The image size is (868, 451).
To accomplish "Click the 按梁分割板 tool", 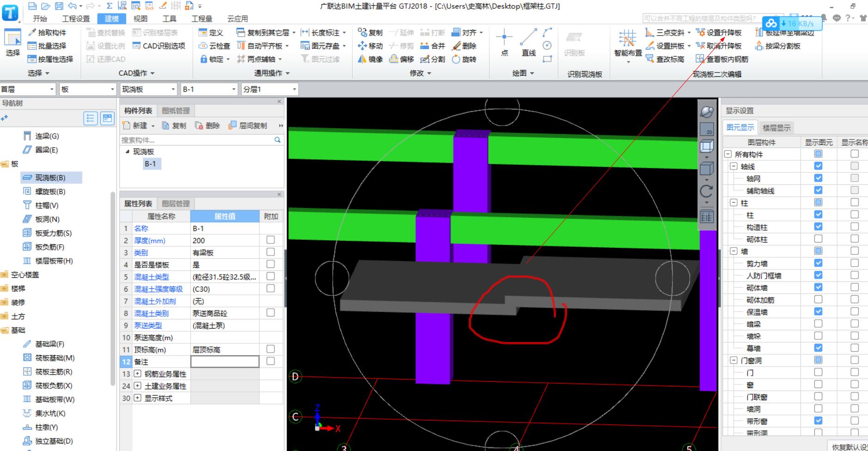I will click(x=778, y=46).
